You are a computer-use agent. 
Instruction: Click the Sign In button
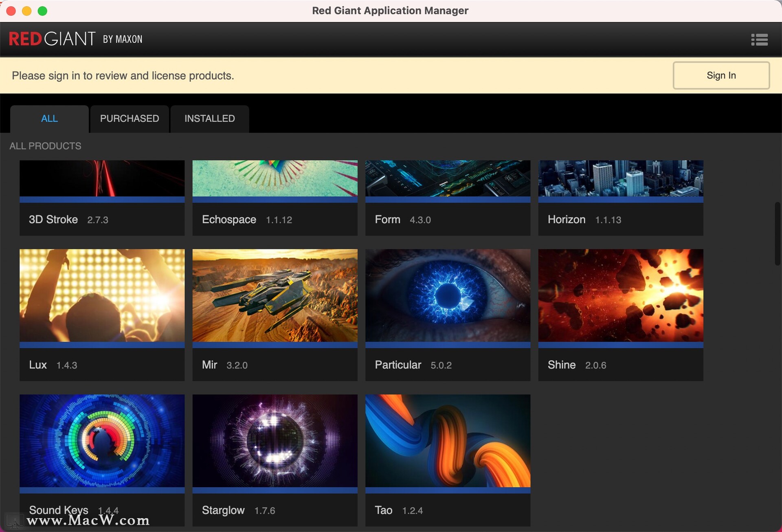721,75
